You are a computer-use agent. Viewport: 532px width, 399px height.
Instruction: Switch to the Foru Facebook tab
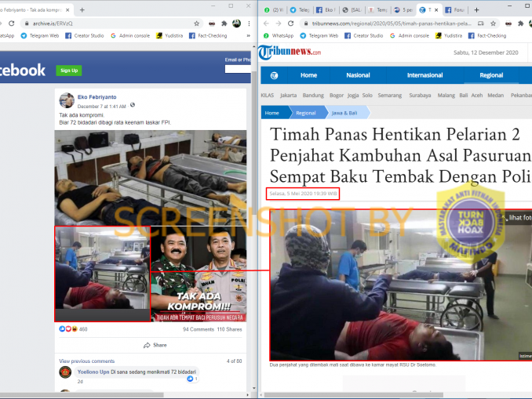(455, 10)
